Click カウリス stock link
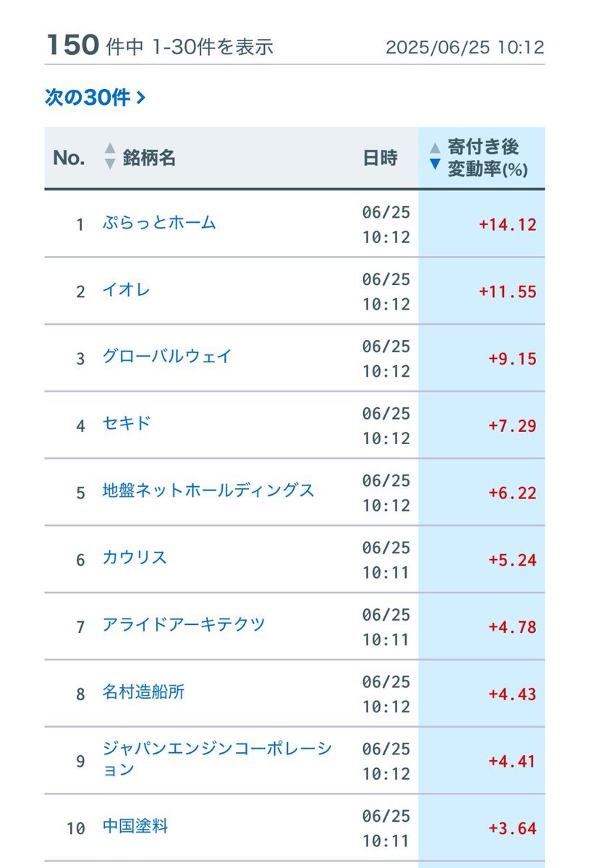Image resolution: width=602 pixels, height=868 pixels. pyautogui.click(x=135, y=558)
